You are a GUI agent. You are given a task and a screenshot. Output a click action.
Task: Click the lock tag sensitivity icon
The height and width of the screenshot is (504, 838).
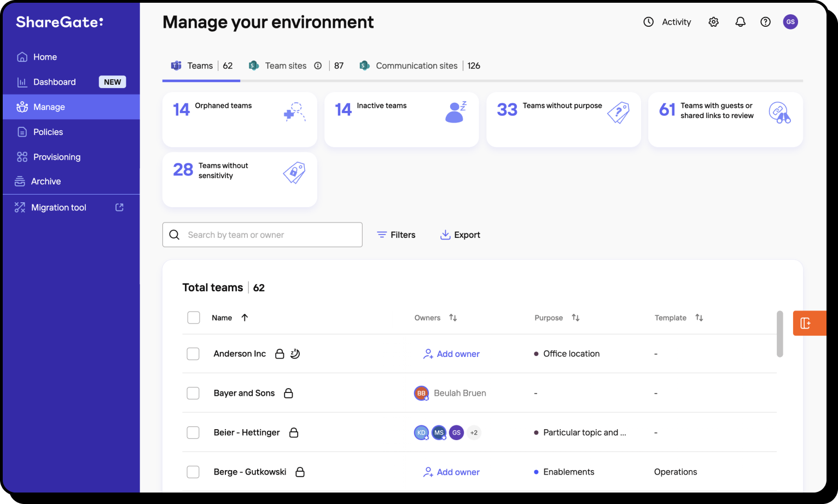pyautogui.click(x=294, y=173)
